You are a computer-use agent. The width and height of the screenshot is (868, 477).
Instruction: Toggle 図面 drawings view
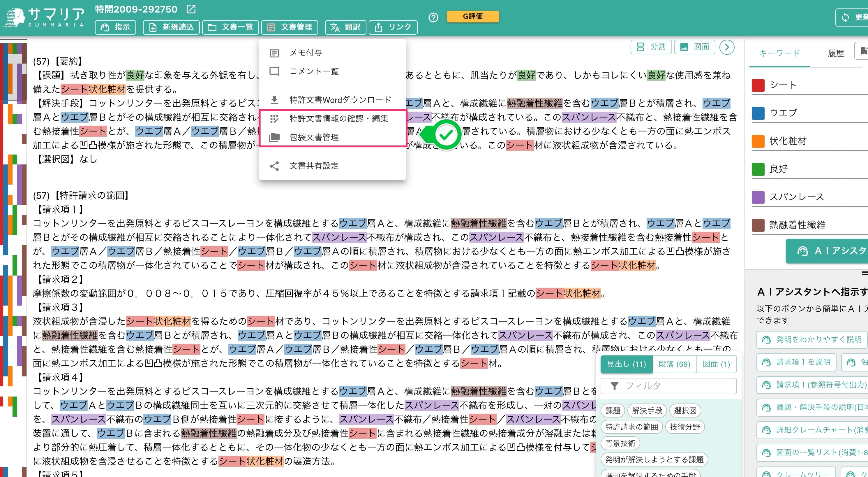694,47
